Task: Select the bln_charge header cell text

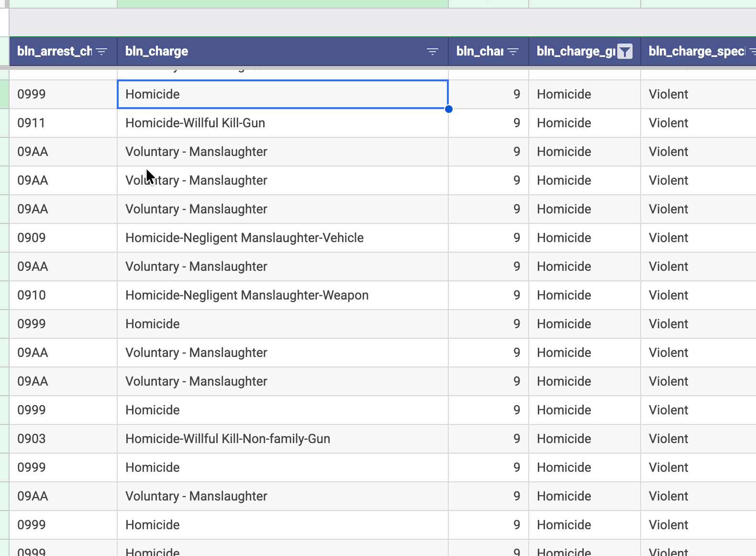Action: coord(156,51)
